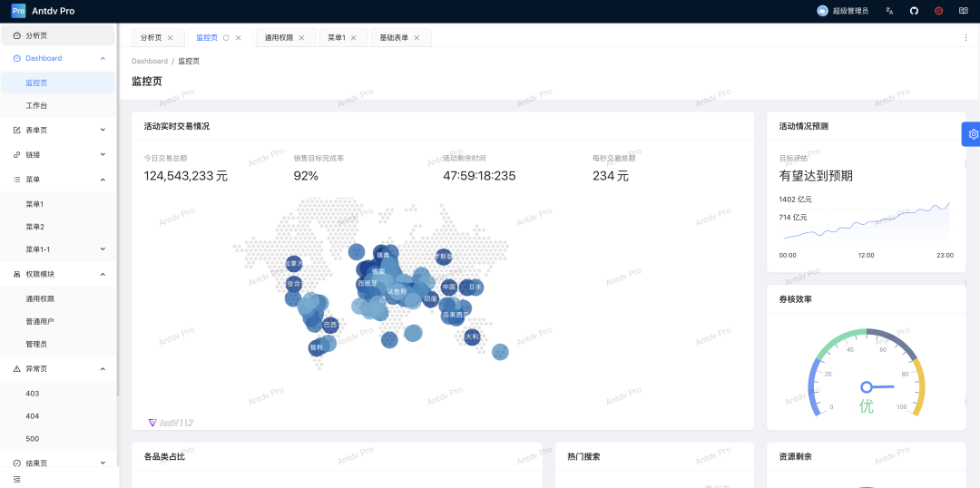
Task: Click the gauge needle in 券核效率
Action: (877, 386)
